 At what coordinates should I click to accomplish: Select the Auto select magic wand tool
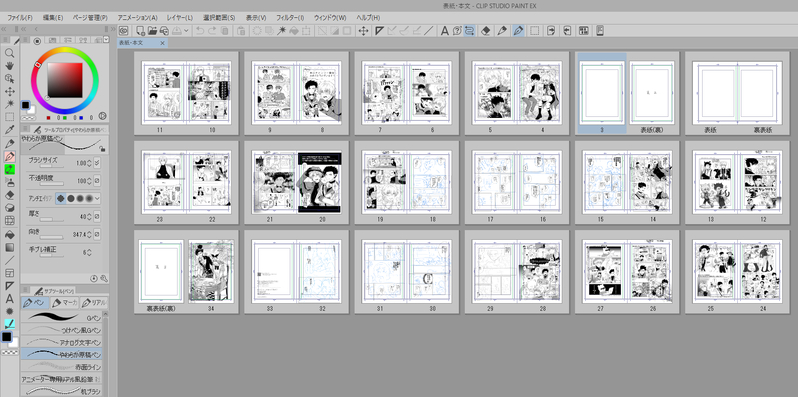point(9,104)
